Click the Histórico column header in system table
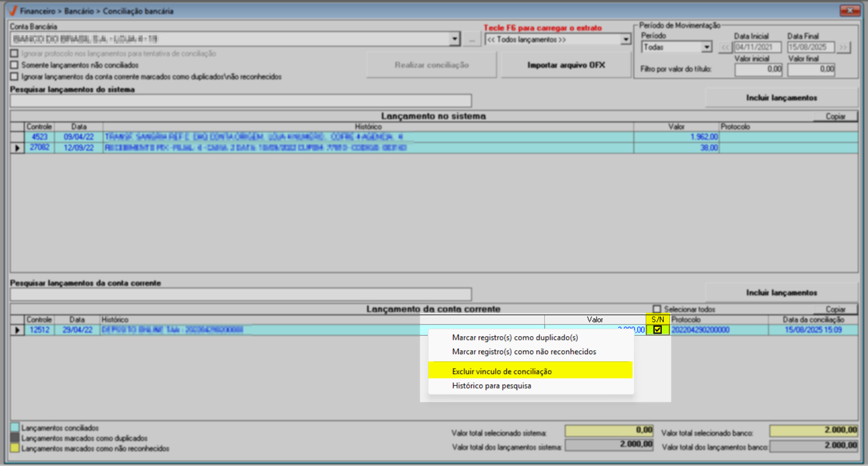This screenshot has height=466, width=868. click(368, 127)
